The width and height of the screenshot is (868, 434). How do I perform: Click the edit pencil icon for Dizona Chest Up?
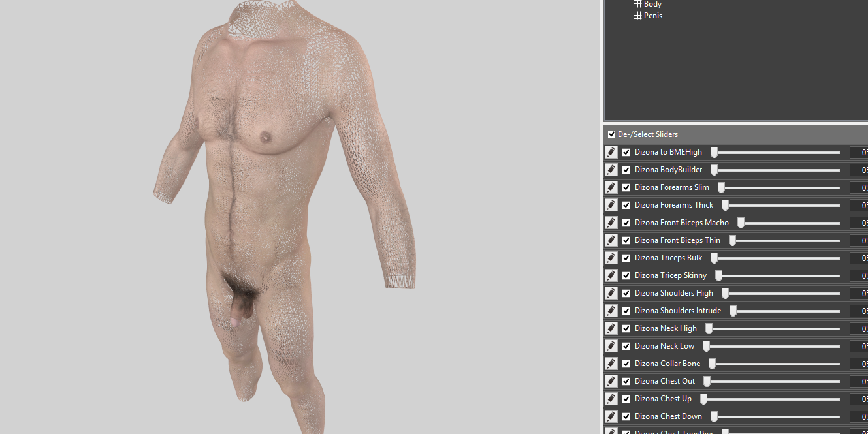(x=611, y=399)
